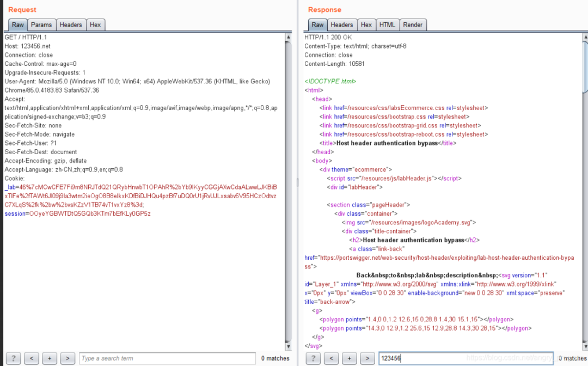
Task: Switch to the Params tab in Request
Action: [x=41, y=25]
